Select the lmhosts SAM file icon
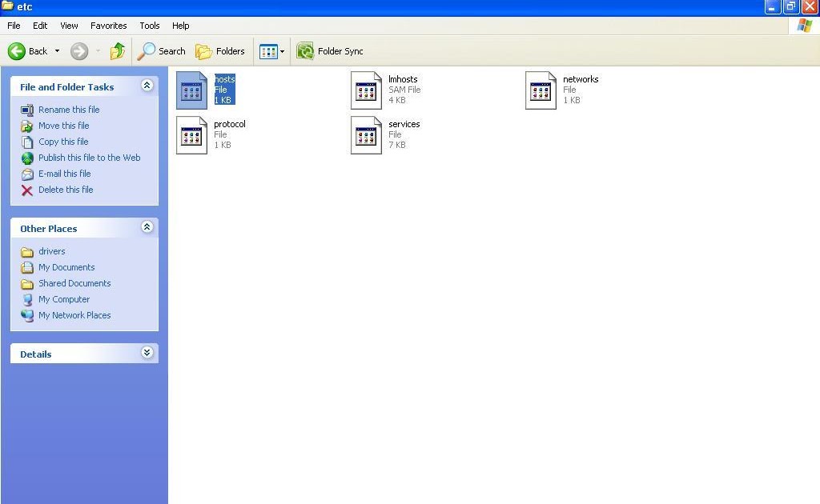Viewport: 820px width, 504px height. (x=366, y=90)
